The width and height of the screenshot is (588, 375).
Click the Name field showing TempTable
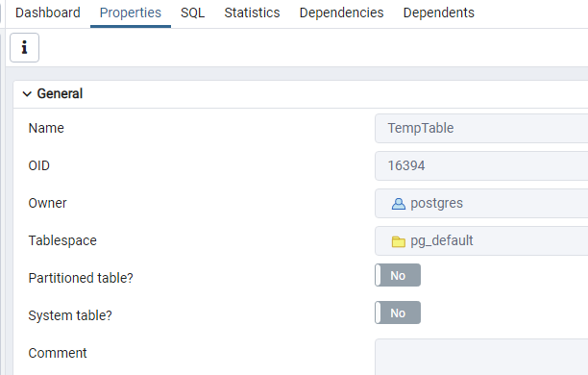(481, 129)
